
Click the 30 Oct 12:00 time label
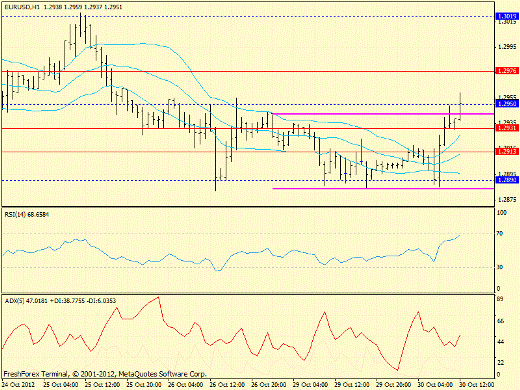click(477, 385)
